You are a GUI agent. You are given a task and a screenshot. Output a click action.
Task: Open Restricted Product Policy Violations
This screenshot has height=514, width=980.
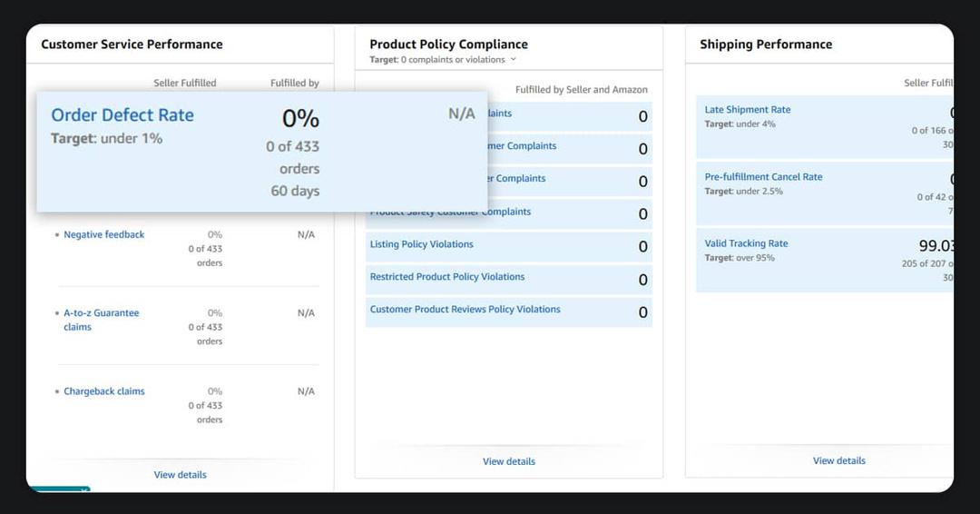[446, 277]
